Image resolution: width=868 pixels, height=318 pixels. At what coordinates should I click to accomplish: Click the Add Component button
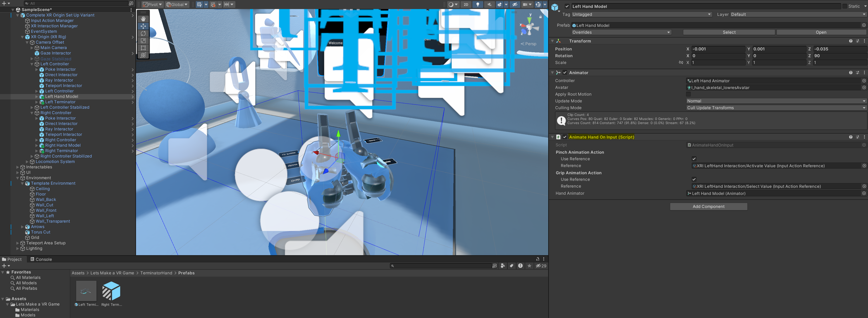coord(708,207)
